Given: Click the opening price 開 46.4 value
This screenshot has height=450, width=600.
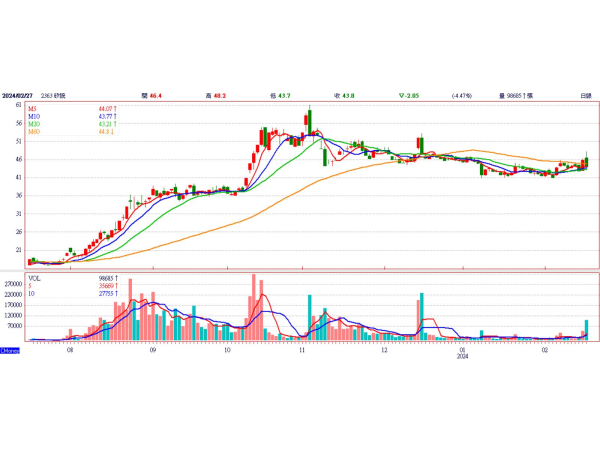Looking at the screenshot, I should click(x=152, y=95).
